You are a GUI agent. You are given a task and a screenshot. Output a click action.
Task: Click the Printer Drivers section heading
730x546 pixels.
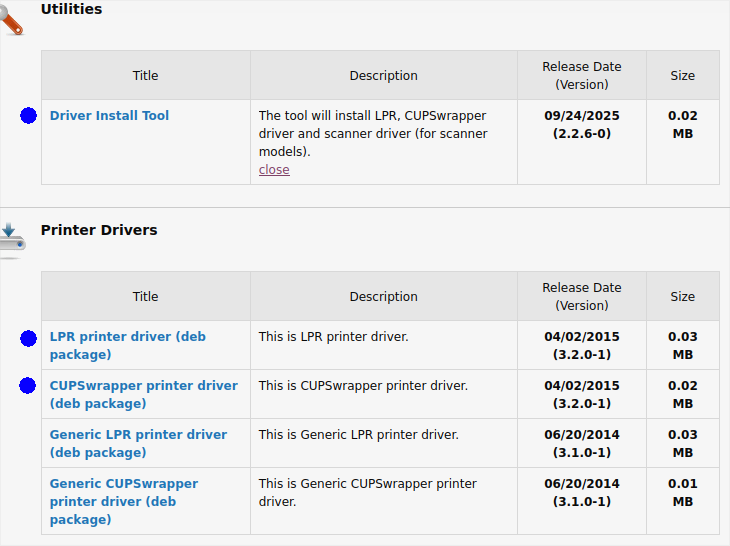[99, 230]
